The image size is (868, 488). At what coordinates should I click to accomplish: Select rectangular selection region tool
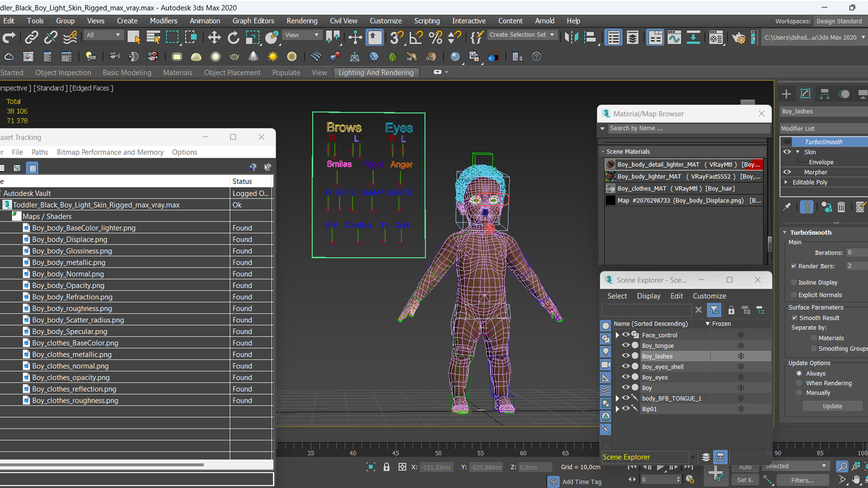click(x=172, y=38)
